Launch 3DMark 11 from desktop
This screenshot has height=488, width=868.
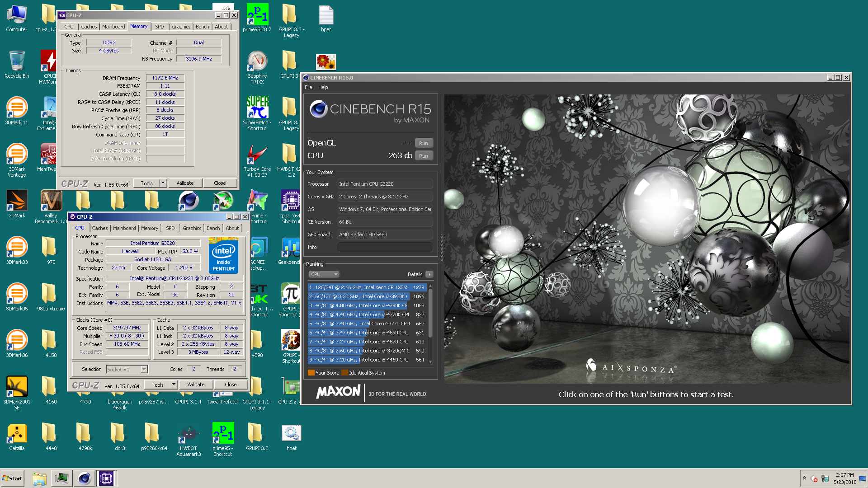[x=17, y=112]
